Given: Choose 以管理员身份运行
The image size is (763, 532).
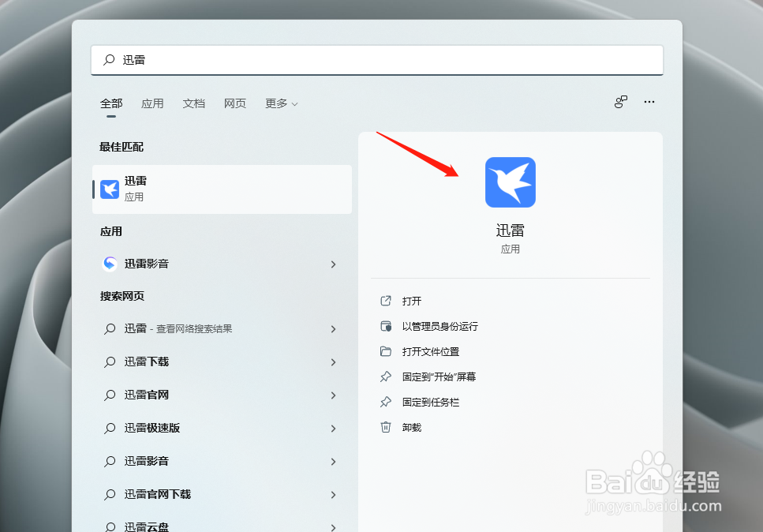Looking at the screenshot, I should point(440,327).
